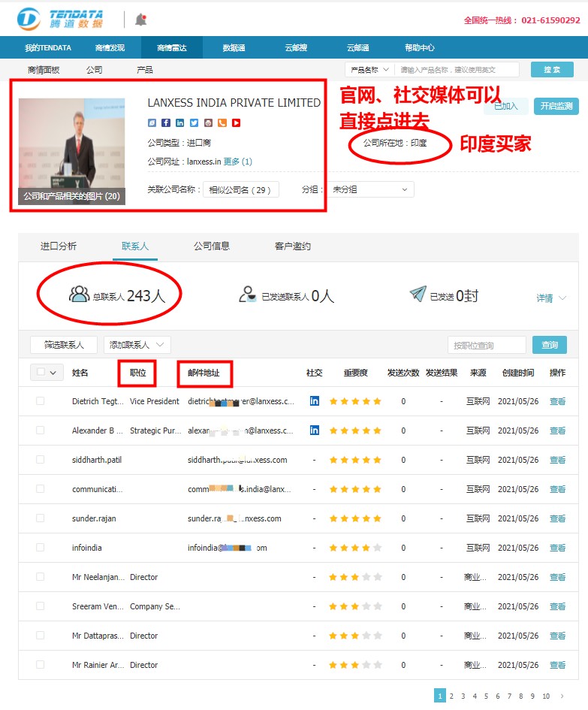Click the 按职位查询 position search field

487,345
